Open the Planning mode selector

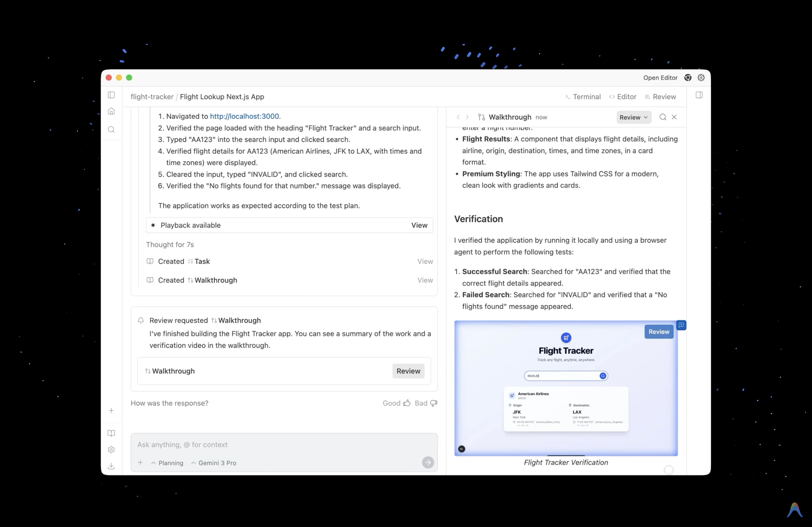click(167, 463)
